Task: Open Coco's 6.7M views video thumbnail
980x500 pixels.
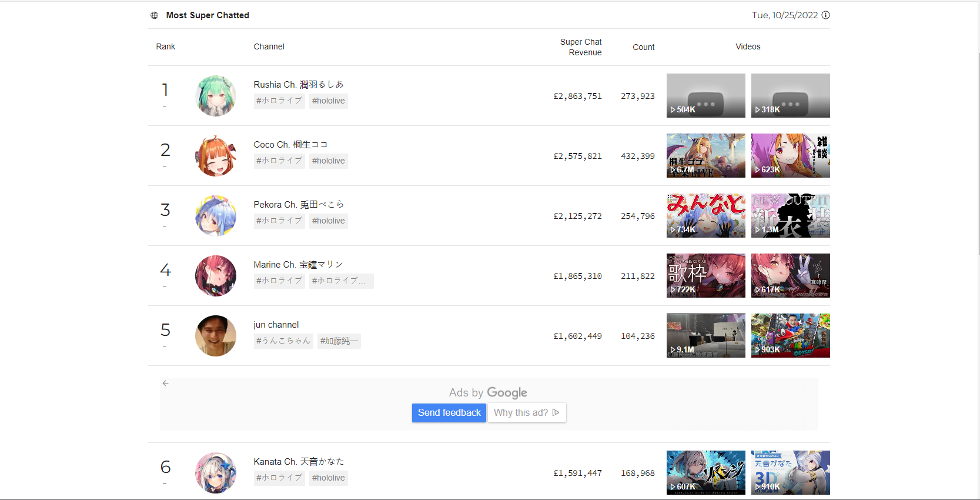Action: pyautogui.click(x=706, y=156)
